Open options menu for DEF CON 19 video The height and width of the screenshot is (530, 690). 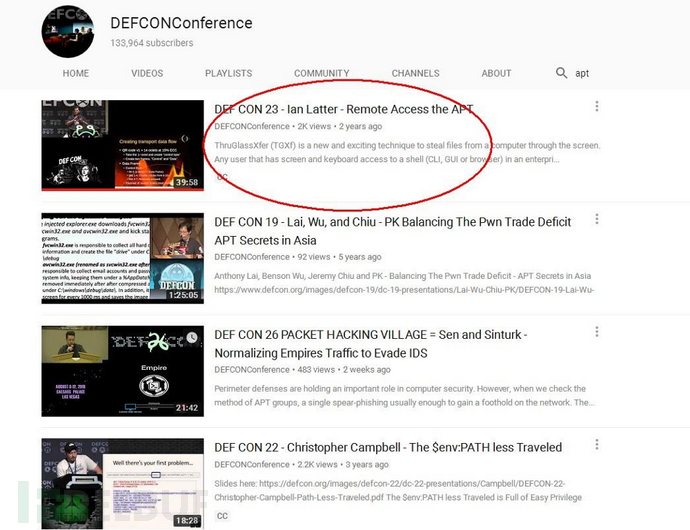pyautogui.click(x=597, y=219)
